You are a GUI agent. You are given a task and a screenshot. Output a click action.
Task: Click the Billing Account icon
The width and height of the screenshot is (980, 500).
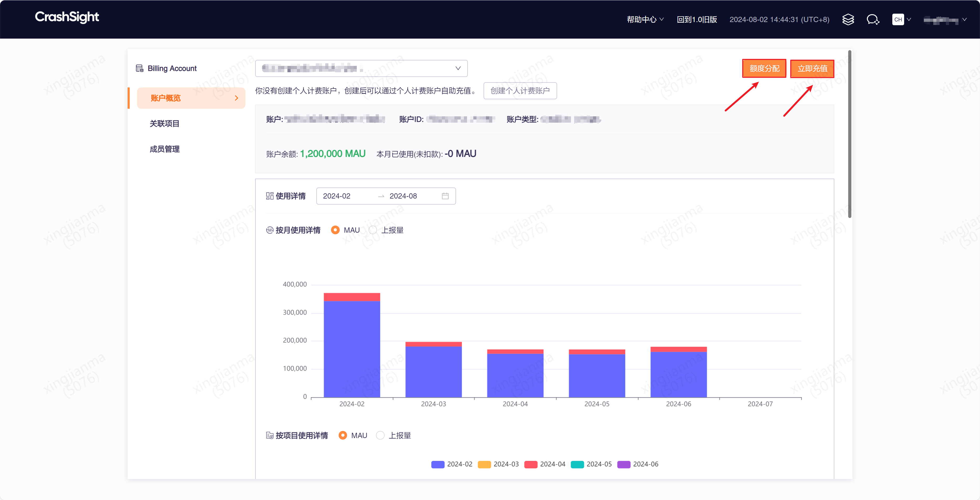[140, 69]
